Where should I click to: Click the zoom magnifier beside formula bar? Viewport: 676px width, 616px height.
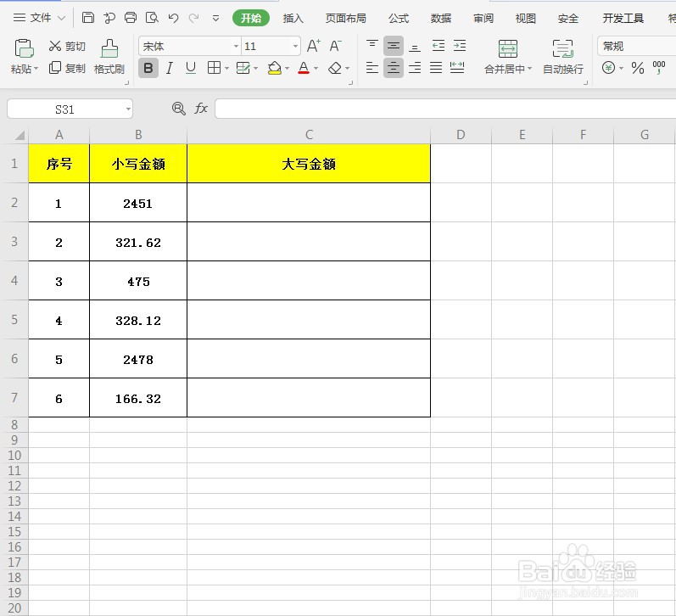178,109
